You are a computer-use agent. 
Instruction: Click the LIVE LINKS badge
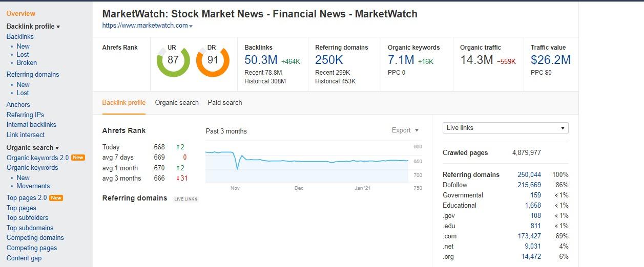(185, 199)
